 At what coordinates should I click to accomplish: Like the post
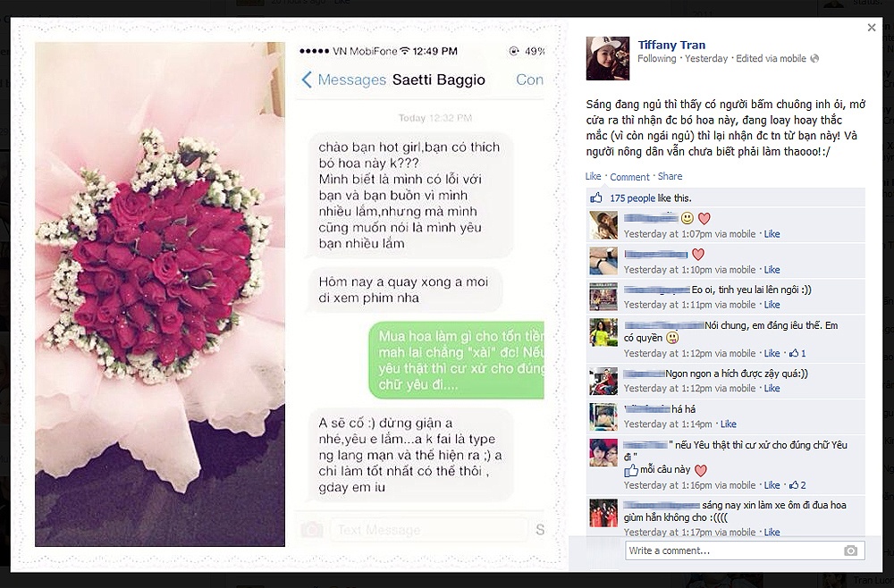pos(593,176)
